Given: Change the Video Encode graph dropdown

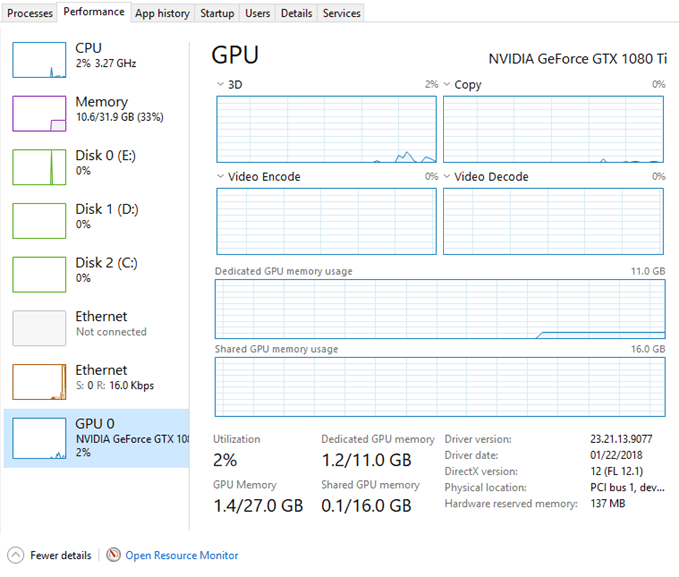Looking at the screenshot, I should coord(221,177).
